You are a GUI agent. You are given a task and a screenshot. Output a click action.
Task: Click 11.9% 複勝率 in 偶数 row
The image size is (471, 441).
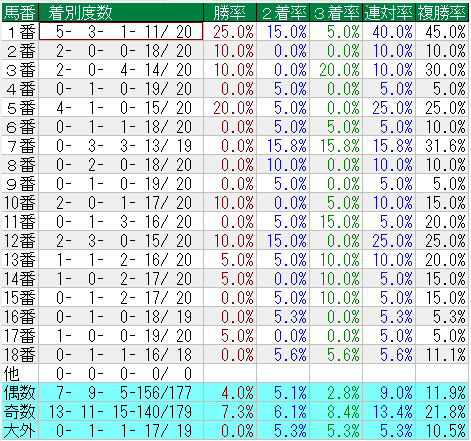point(442,393)
